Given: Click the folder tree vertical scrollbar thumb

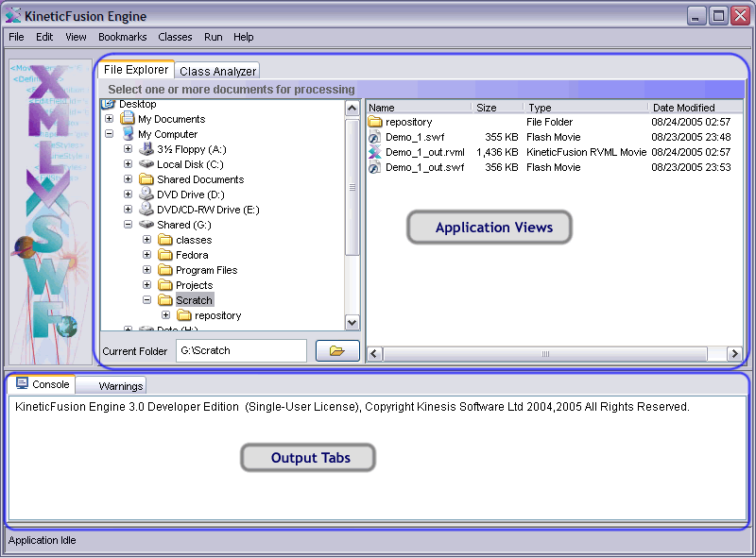Looking at the screenshot, I should [x=352, y=187].
